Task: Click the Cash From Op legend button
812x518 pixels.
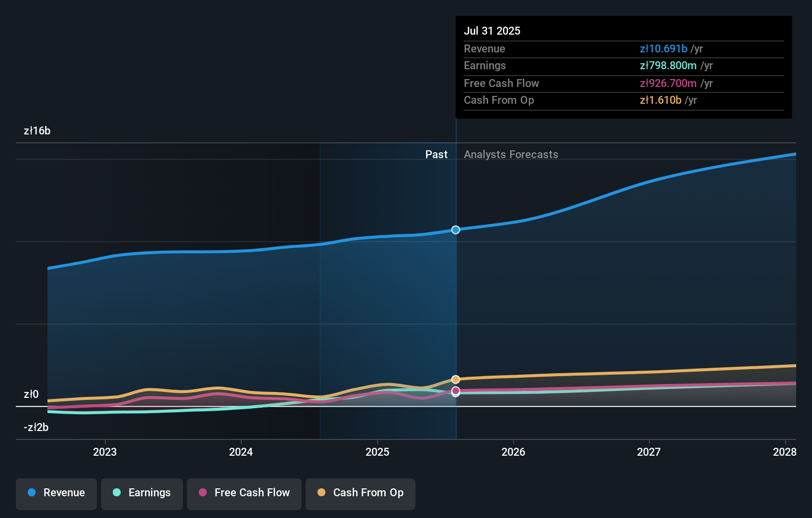Action: (x=360, y=493)
